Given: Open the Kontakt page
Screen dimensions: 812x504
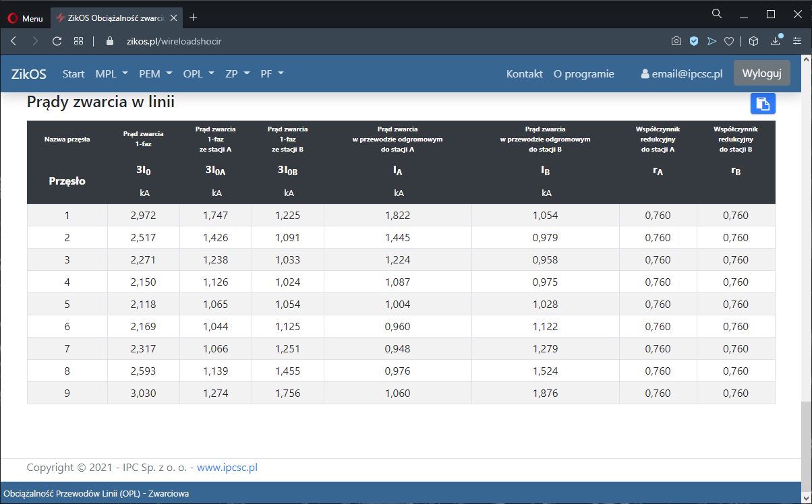Looking at the screenshot, I should point(524,73).
